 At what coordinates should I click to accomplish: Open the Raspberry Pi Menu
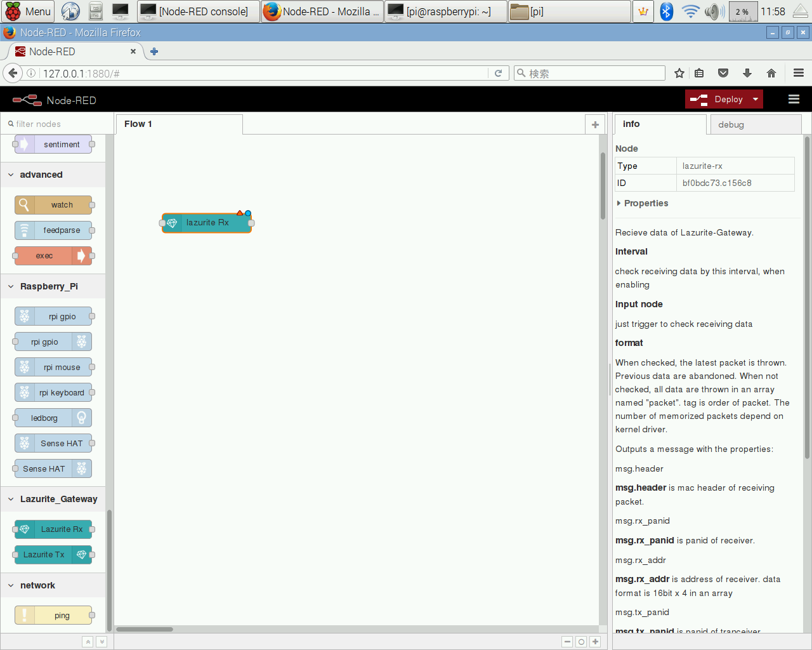(28, 11)
